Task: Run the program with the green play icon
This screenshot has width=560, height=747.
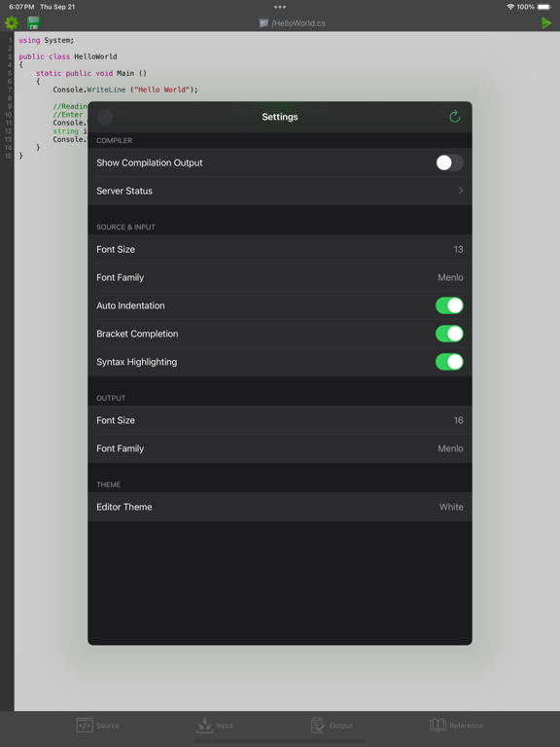Action: 546,23
